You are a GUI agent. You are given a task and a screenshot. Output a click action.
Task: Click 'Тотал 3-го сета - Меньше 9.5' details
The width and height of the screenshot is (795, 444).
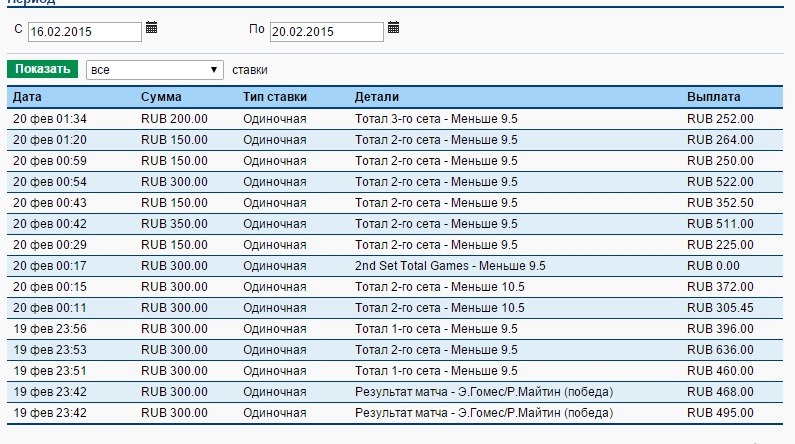click(x=436, y=119)
